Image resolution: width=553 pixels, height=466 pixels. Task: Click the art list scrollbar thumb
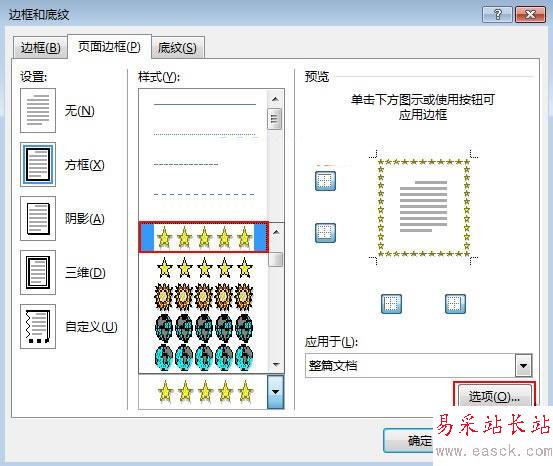[x=276, y=259]
